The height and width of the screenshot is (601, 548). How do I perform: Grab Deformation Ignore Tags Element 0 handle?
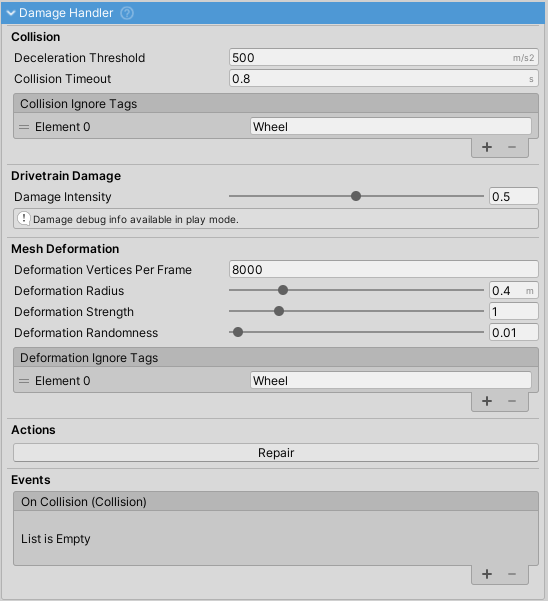[x=24, y=381]
